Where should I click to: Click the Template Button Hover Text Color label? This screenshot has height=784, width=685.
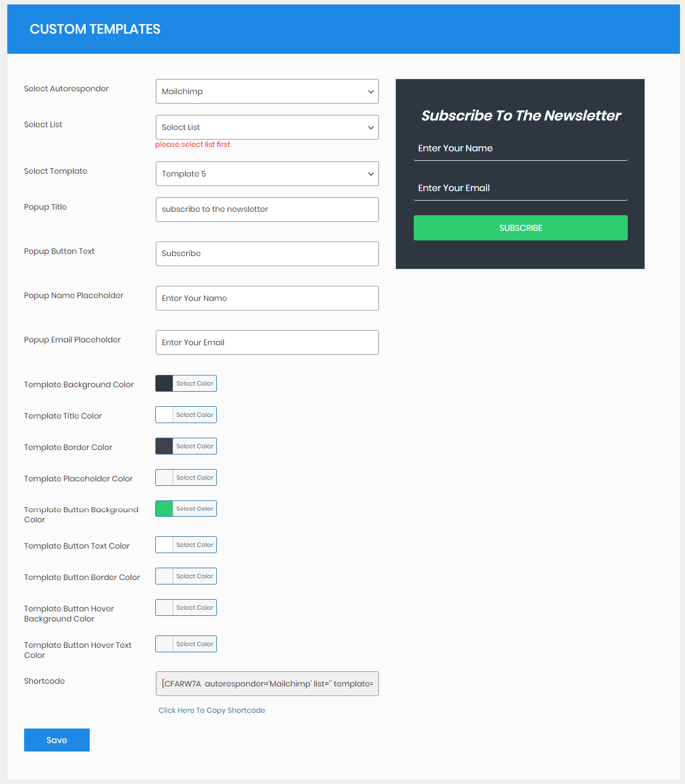pos(78,650)
